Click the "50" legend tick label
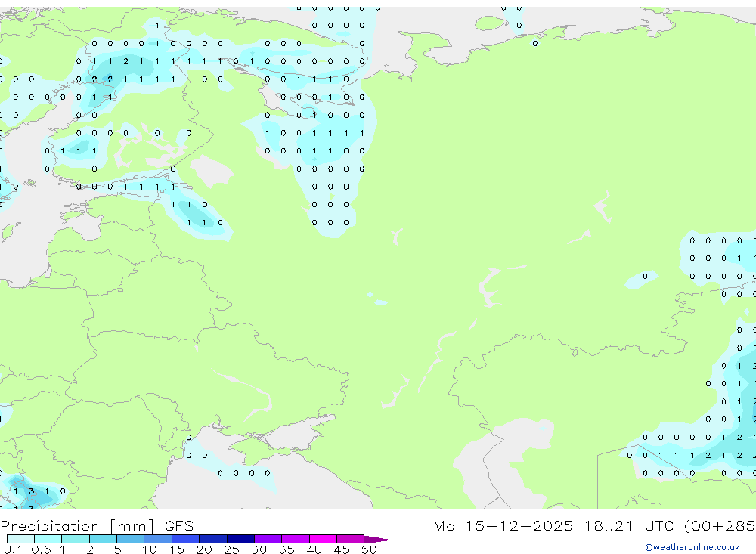 369,549
